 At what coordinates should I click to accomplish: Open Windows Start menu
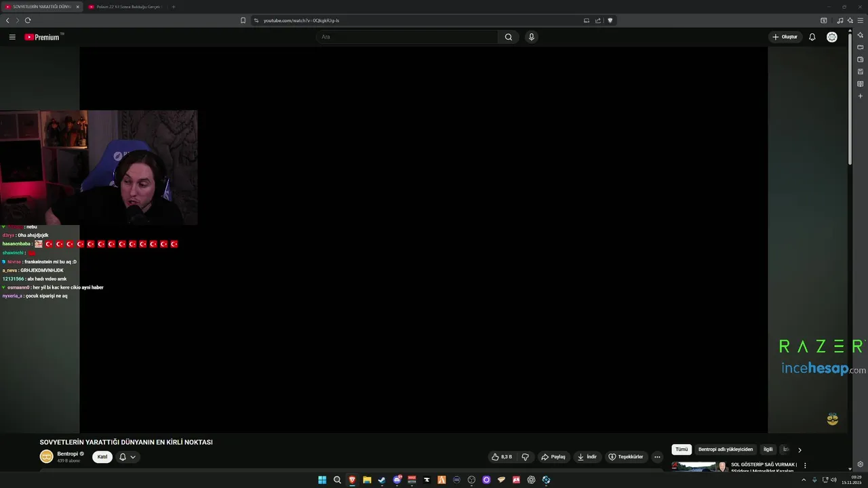coord(322,480)
